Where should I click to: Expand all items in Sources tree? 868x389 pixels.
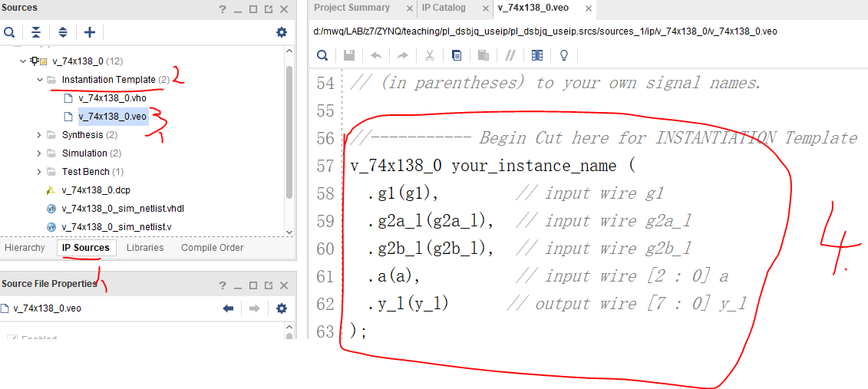point(63,32)
